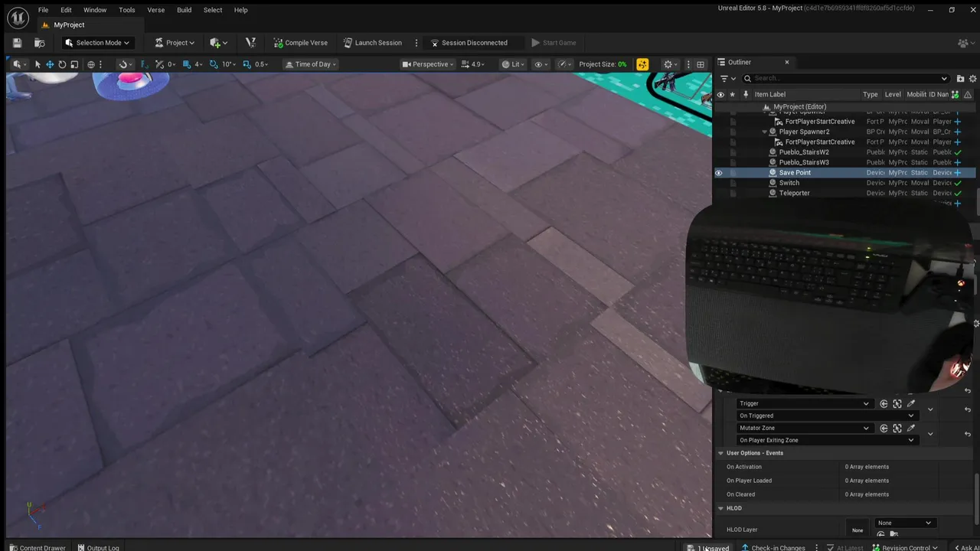Click Use Selected icon for Mutator Zone row
The image size is (980, 551).
click(x=884, y=429)
